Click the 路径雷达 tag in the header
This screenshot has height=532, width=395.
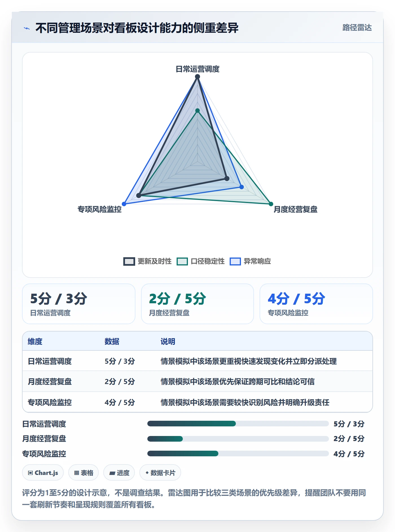coord(357,27)
